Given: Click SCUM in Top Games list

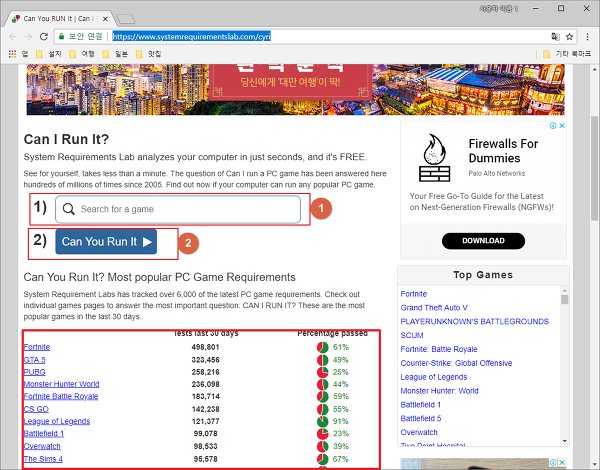Looking at the screenshot, I should (x=412, y=335).
